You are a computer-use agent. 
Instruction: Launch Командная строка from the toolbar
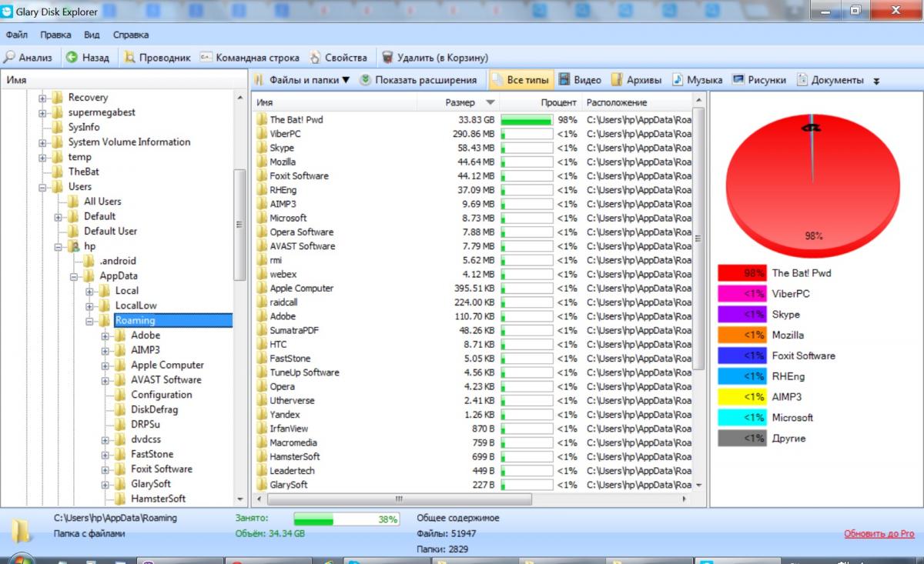click(x=249, y=58)
